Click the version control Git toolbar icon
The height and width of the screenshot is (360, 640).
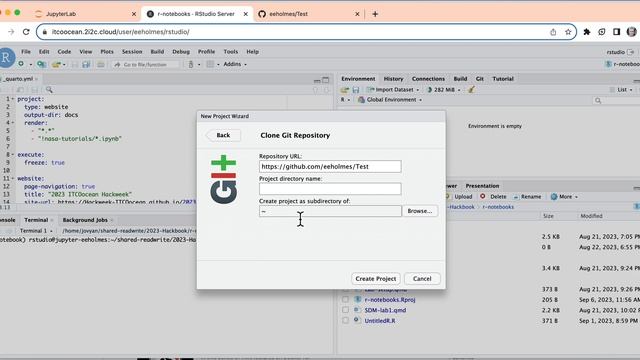pos(191,64)
